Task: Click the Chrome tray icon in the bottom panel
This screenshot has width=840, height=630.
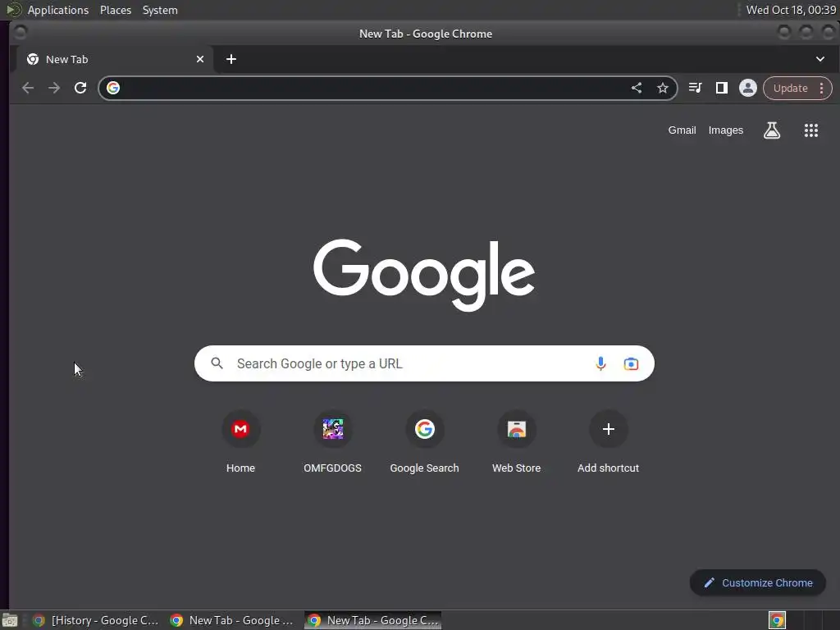Action: (x=777, y=620)
